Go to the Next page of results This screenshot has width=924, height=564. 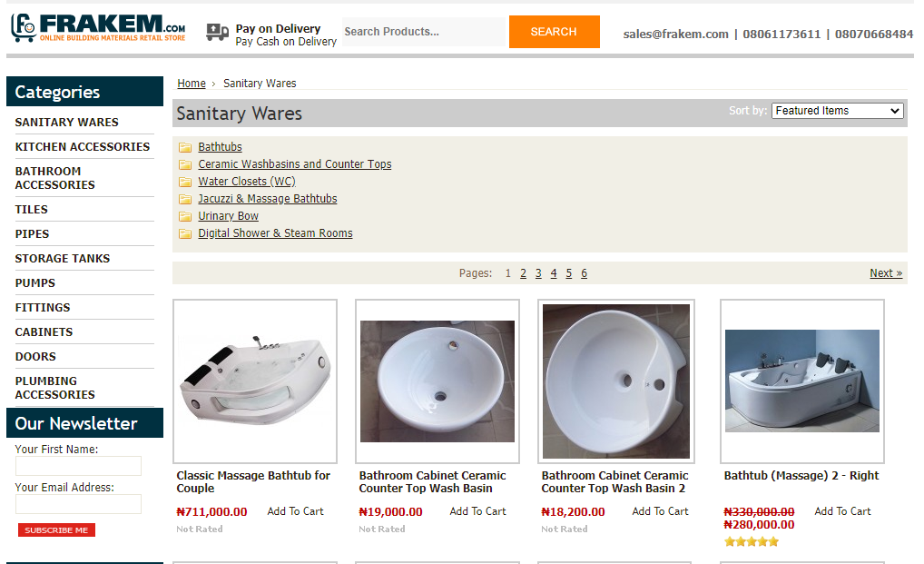point(885,273)
